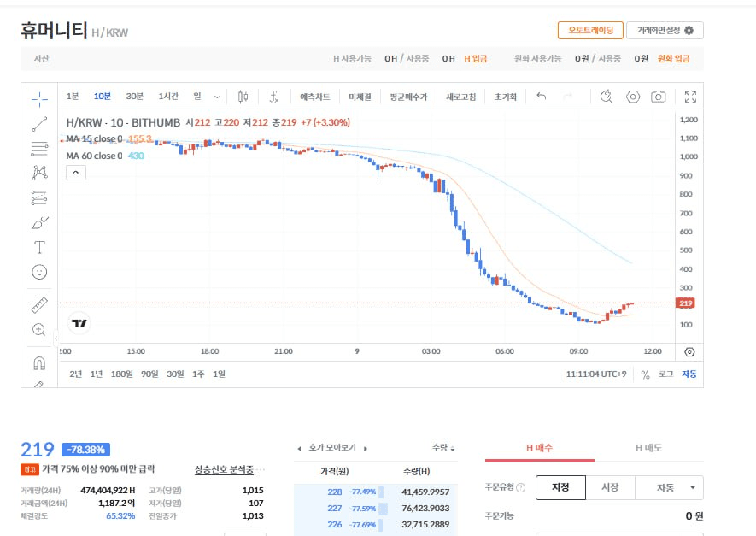
Task: Switch to the H sell tab
Action: click(x=648, y=448)
